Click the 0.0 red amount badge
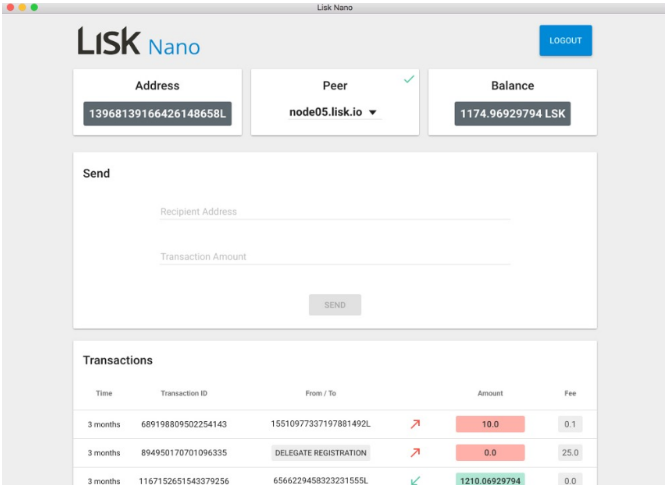The image size is (670, 489). (x=490, y=453)
